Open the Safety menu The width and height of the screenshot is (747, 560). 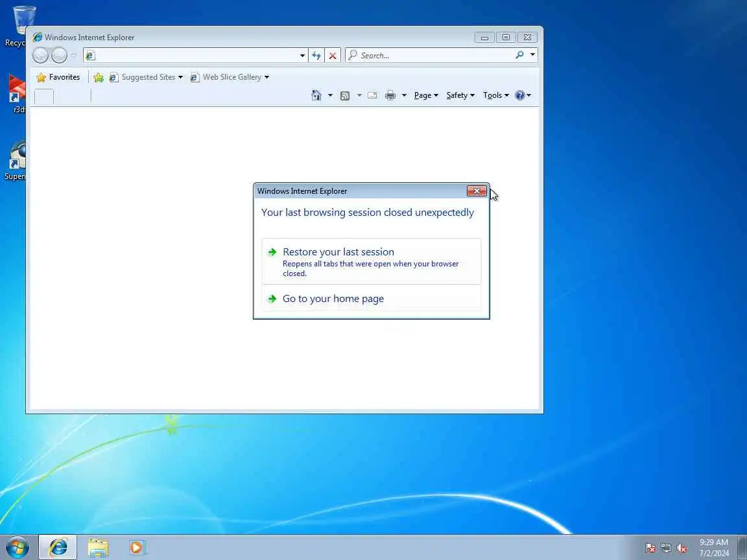[x=460, y=95]
